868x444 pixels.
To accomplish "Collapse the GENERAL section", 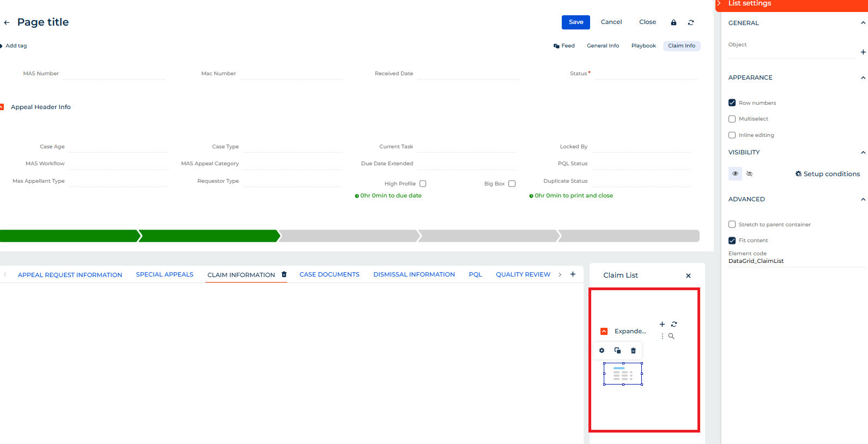I will tap(863, 23).
